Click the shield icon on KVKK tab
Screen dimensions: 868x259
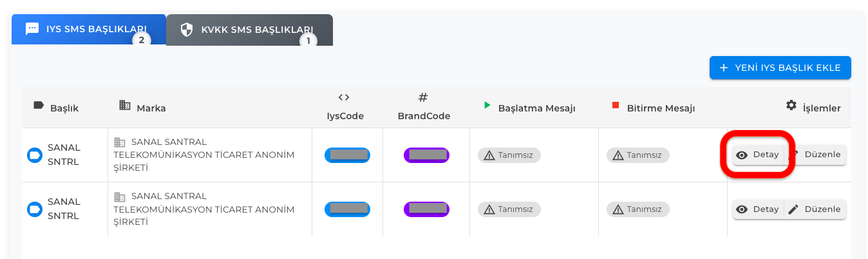click(x=187, y=30)
